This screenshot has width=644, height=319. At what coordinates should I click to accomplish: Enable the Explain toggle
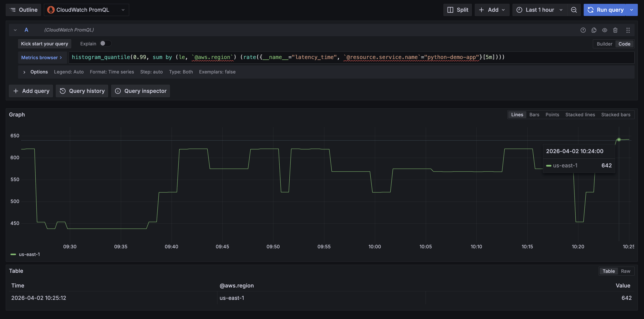click(105, 43)
